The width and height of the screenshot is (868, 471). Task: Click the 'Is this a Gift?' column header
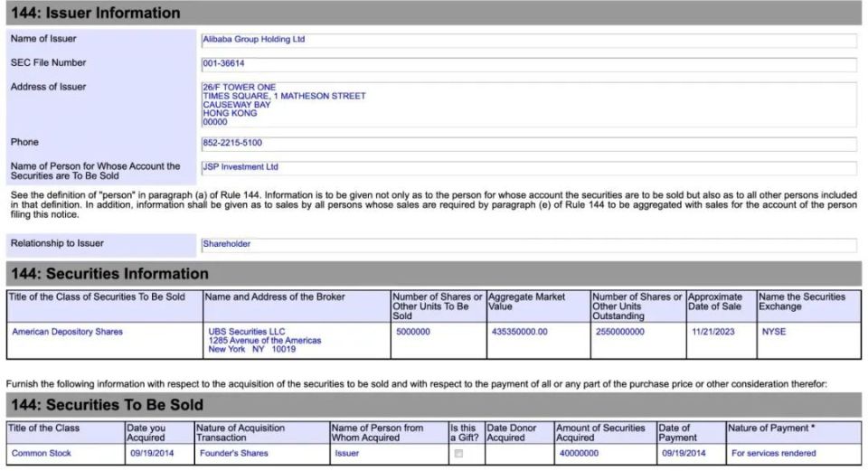pyautogui.click(x=465, y=433)
